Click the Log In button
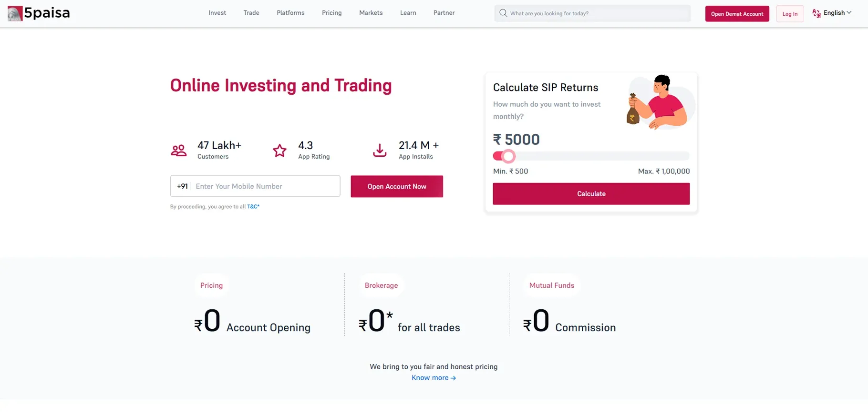Screen dimensions: 868x414 (x=790, y=14)
